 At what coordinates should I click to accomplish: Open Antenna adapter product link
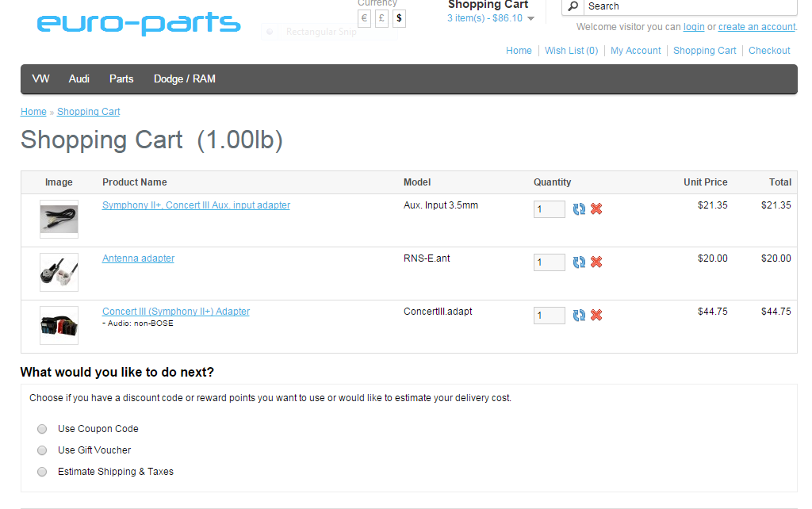coord(138,258)
